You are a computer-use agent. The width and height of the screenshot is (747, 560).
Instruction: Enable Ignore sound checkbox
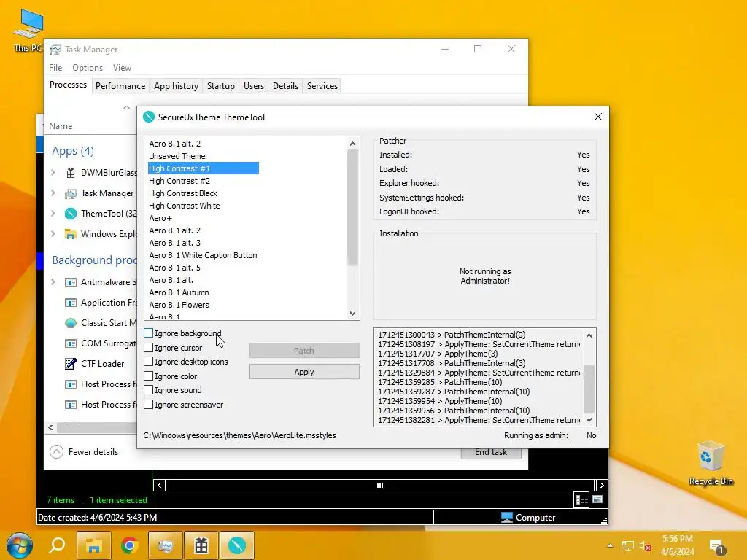pos(149,390)
